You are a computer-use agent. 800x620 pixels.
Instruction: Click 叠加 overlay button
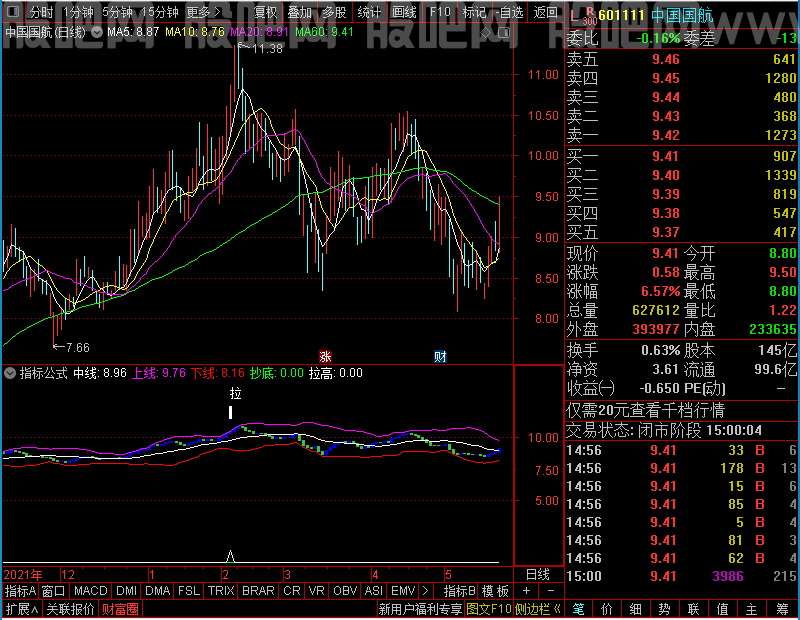pyautogui.click(x=299, y=12)
